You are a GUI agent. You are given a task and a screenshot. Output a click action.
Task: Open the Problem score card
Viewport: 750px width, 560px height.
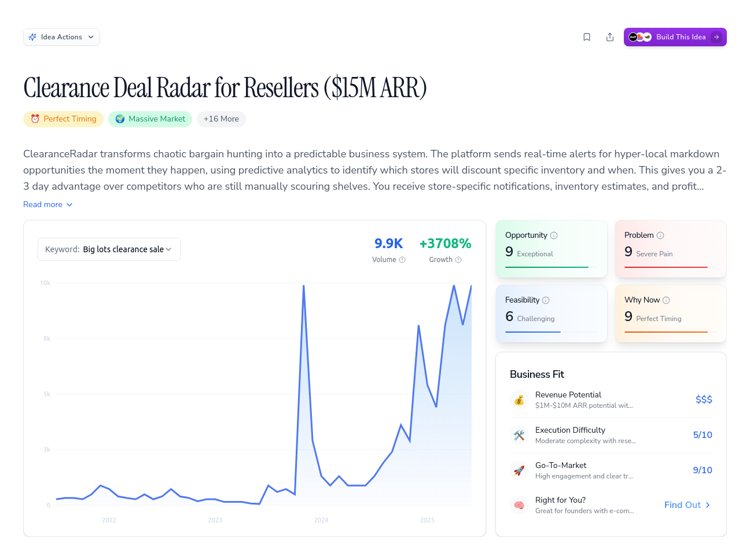(671, 249)
